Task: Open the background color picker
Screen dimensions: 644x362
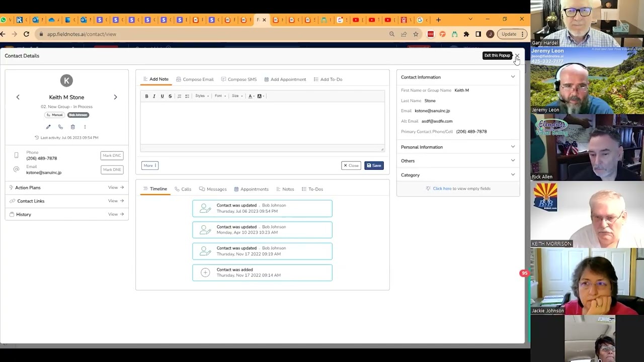Action: (x=260, y=96)
